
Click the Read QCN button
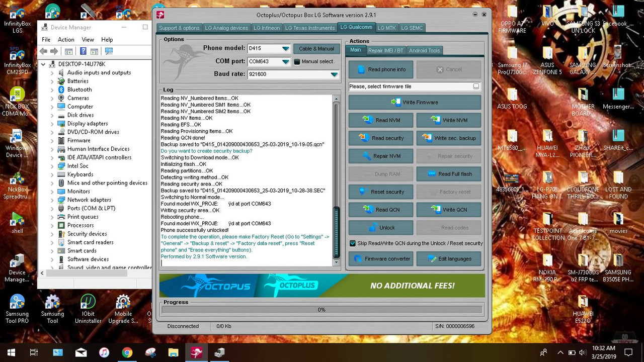pos(381,210)
